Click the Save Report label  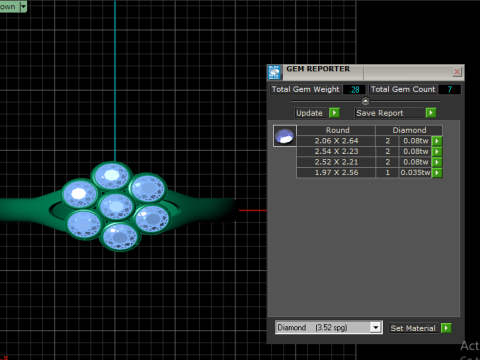380,113
